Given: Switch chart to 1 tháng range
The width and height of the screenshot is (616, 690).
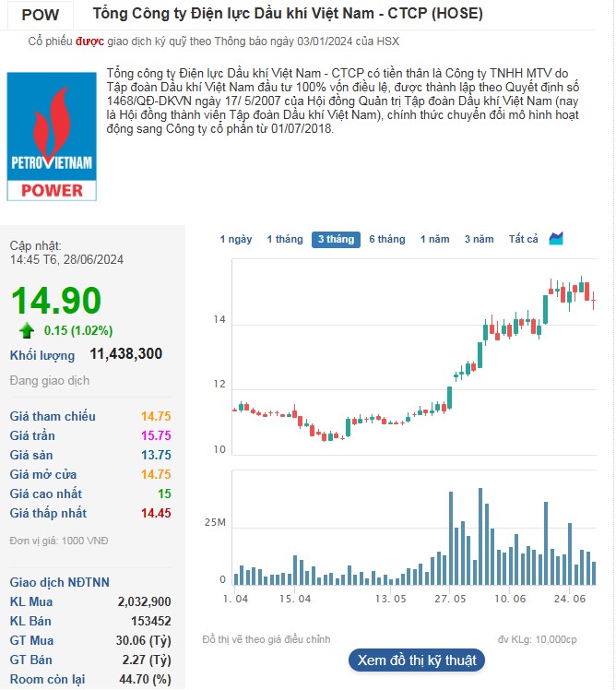Looking at the screenshot, I should (285, 239).
